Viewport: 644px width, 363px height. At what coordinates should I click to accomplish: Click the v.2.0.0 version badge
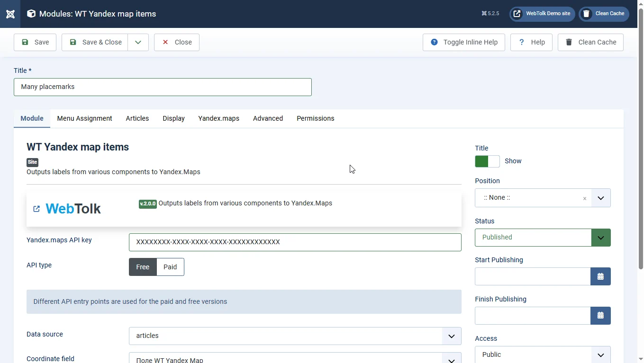coord(148,204)
